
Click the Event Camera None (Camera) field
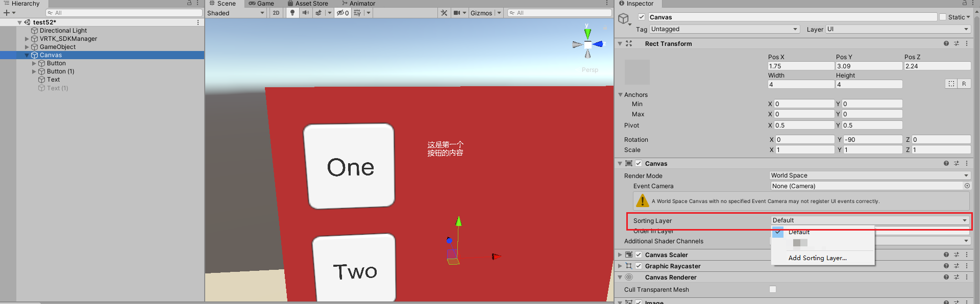click(866, 186)
